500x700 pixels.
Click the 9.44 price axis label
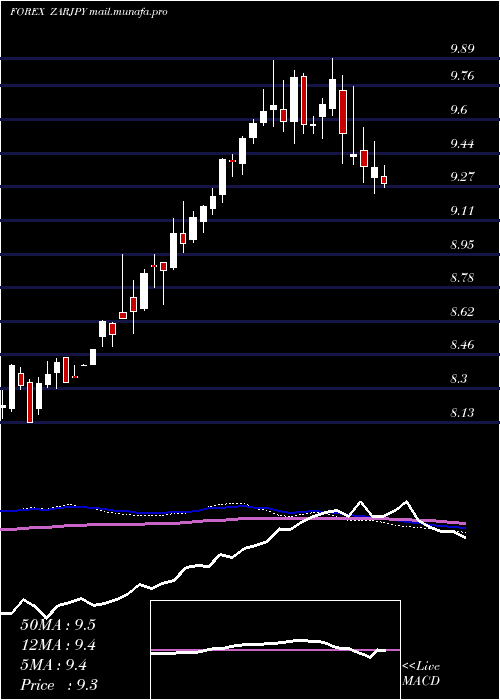coord(462,144)
